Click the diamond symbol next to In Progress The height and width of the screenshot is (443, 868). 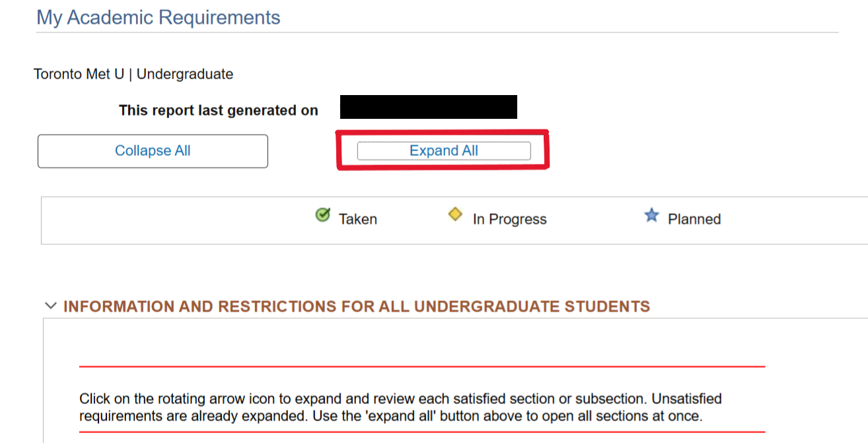click(x=455, y=214)
